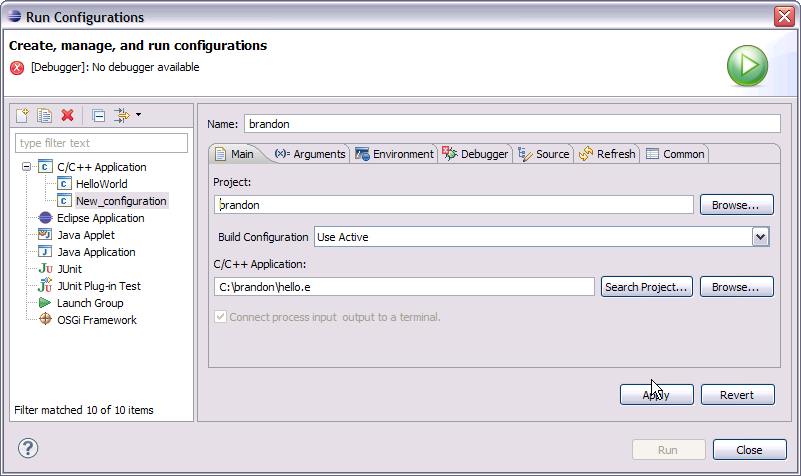Screen dimensions: 801x476
Task: Select Java Application label
Action: click(96, 252)
